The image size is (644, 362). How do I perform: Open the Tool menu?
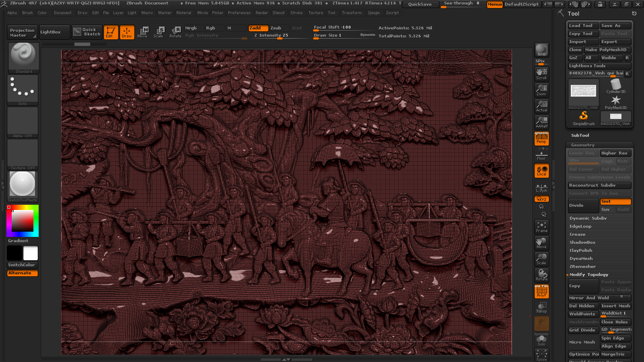(x=332, y=12)
